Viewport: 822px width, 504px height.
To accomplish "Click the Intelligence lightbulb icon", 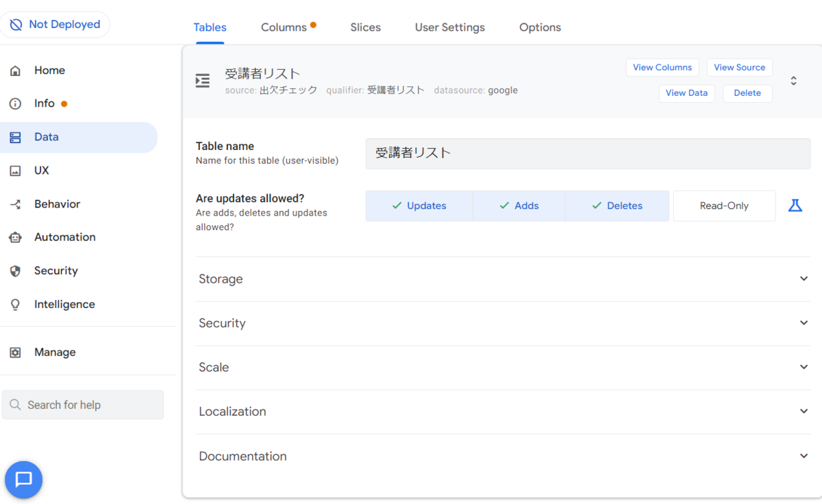I will (15, 305).
